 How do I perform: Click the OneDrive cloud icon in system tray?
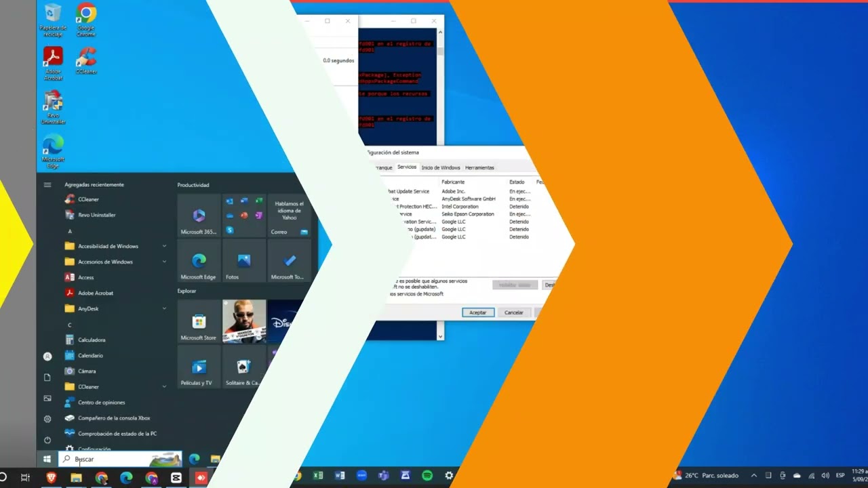click(797, 475)
